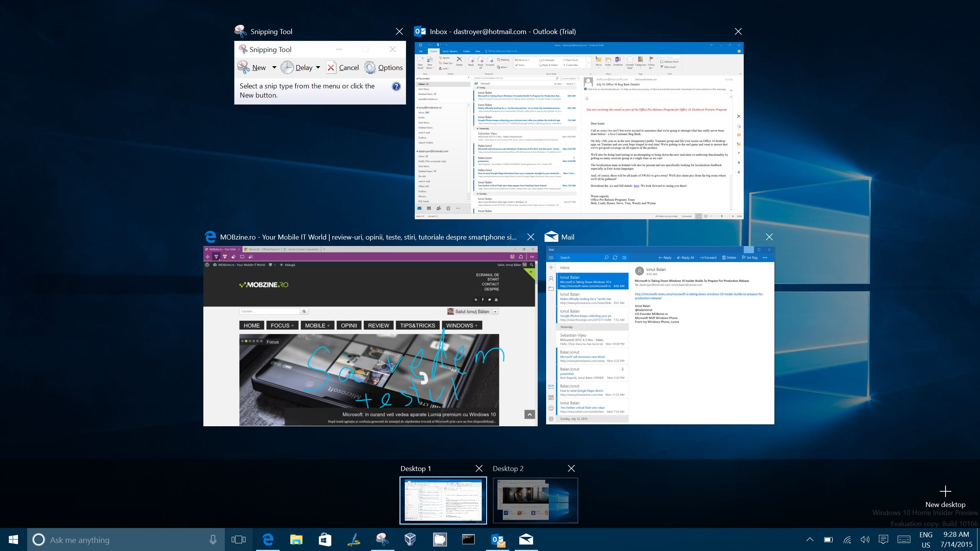Close Desktop 2 with its X
Image resolution: width=980 pixels, height=551 pixels.
pos(571,468)
